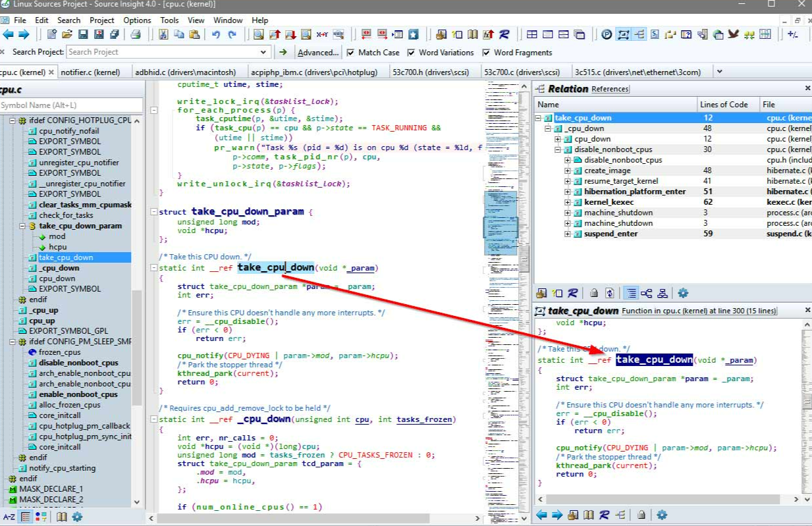The height and width of the screenshot is (526, 812).
Task: Click the Undo arrow icon
Action: (216, 35)
